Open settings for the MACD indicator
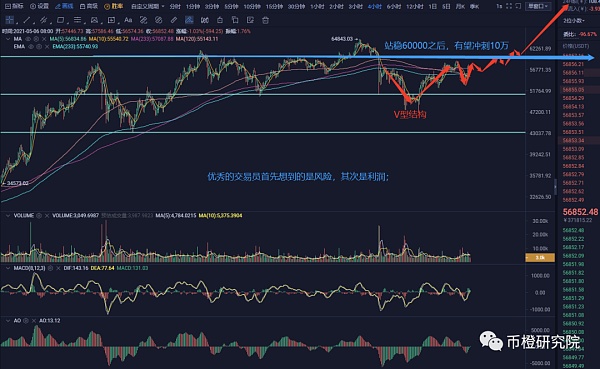Screen dimensions: 600x369 click(50, 268)
